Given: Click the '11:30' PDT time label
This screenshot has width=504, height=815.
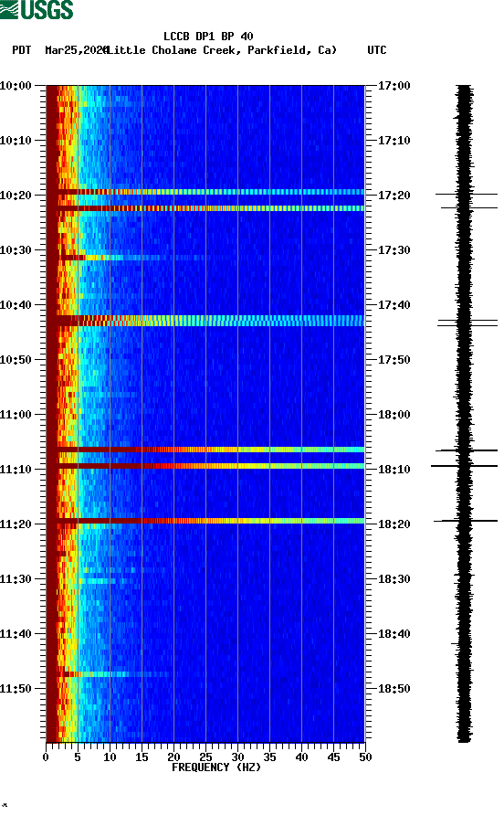Looking at the screenshot, I should [x=16, y=579].
